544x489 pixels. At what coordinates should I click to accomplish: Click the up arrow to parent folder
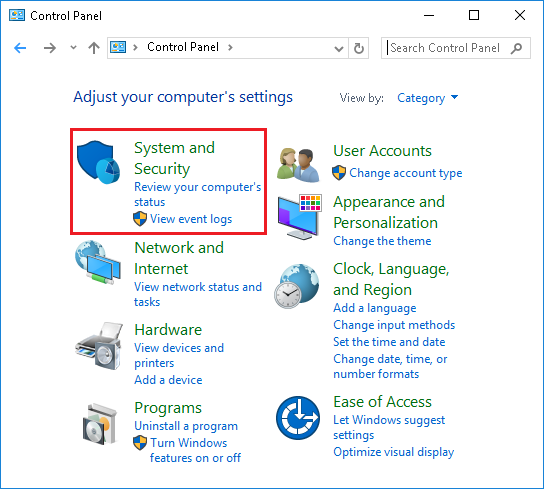click(x=94, y=48)
